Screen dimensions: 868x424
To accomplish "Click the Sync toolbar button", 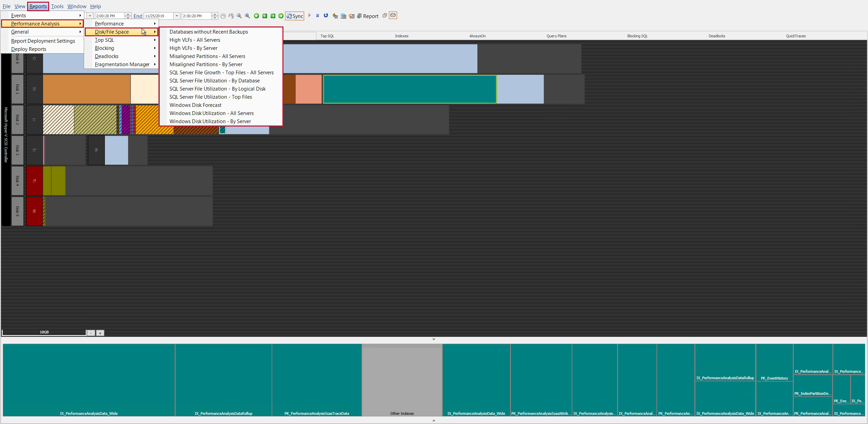I will click(x=295, y=16).
